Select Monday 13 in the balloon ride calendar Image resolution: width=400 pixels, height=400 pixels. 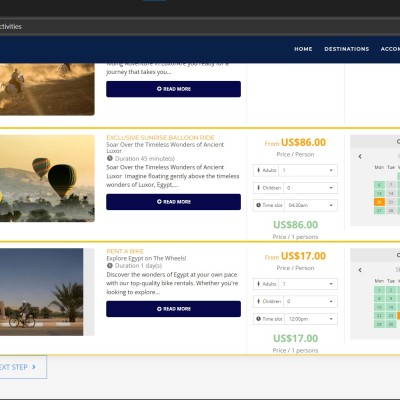click(379, 193)
